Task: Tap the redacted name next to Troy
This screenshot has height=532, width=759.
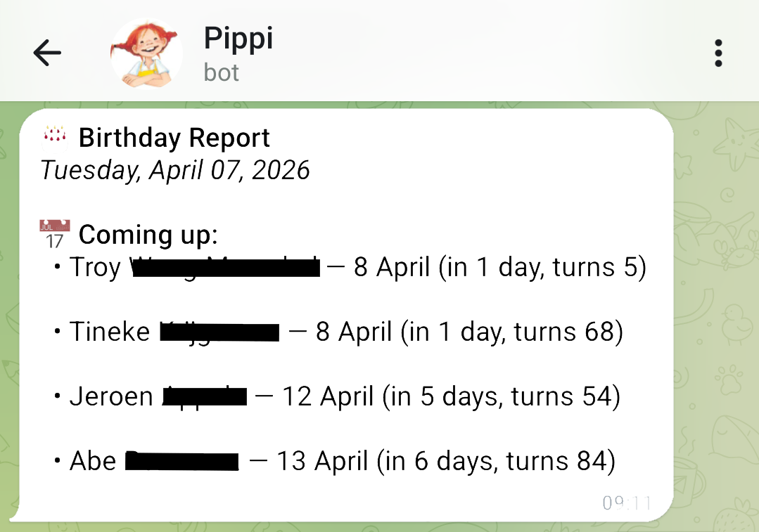Action: pos(227,267)
